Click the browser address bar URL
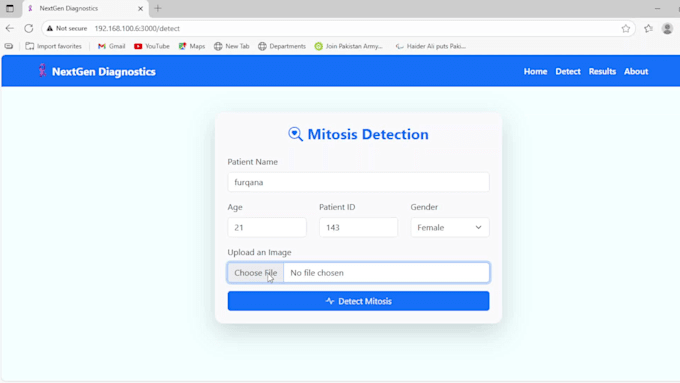The height and width of the screenshot is (383, 680). pyautogui.click(x=137, y=29)
